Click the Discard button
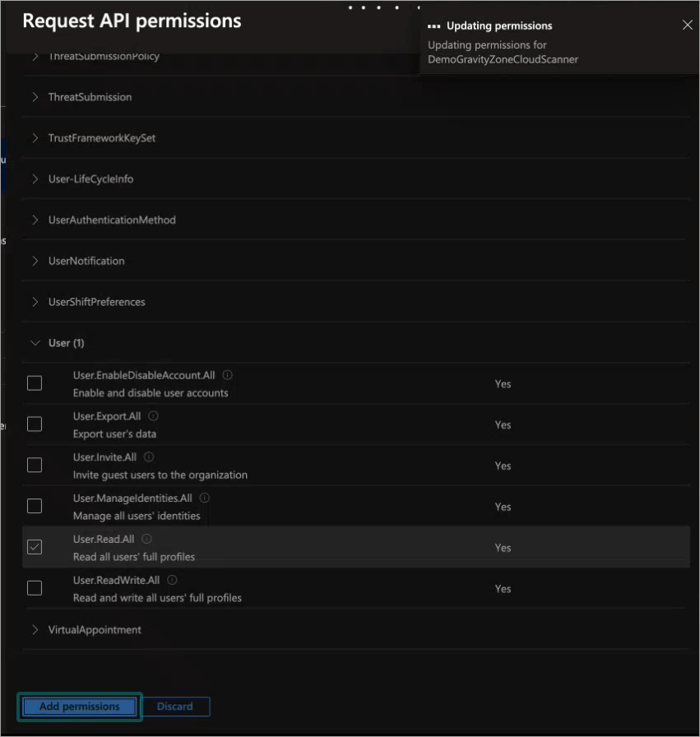 coord(175,706)
